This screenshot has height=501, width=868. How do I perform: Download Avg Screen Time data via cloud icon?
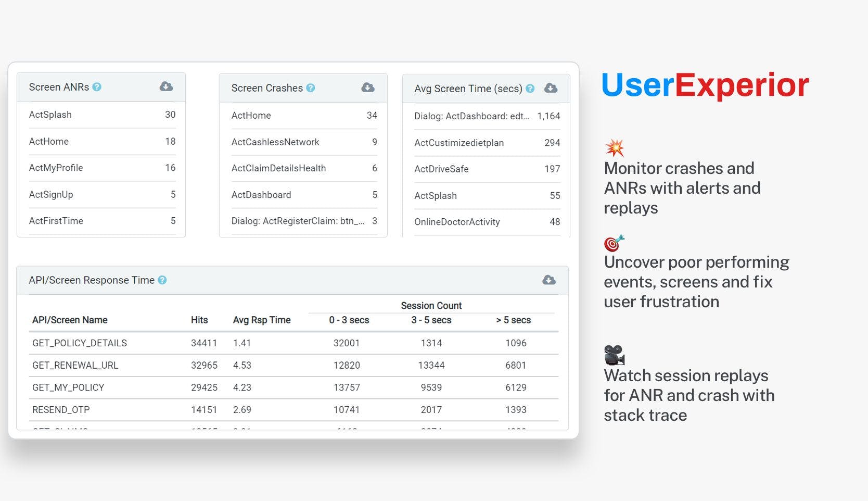pos(551,89)
